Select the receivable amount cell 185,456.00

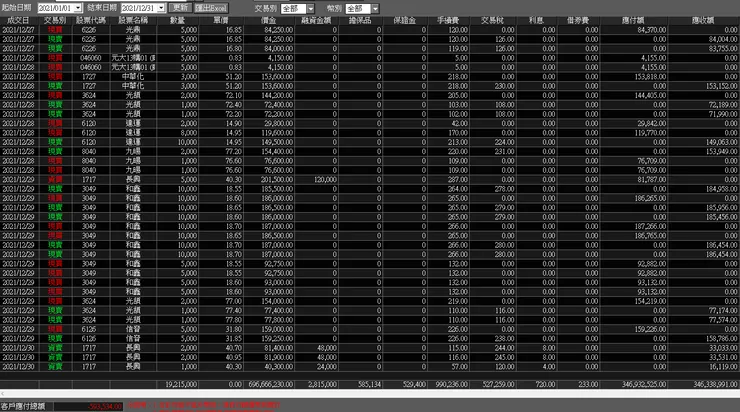704,217
